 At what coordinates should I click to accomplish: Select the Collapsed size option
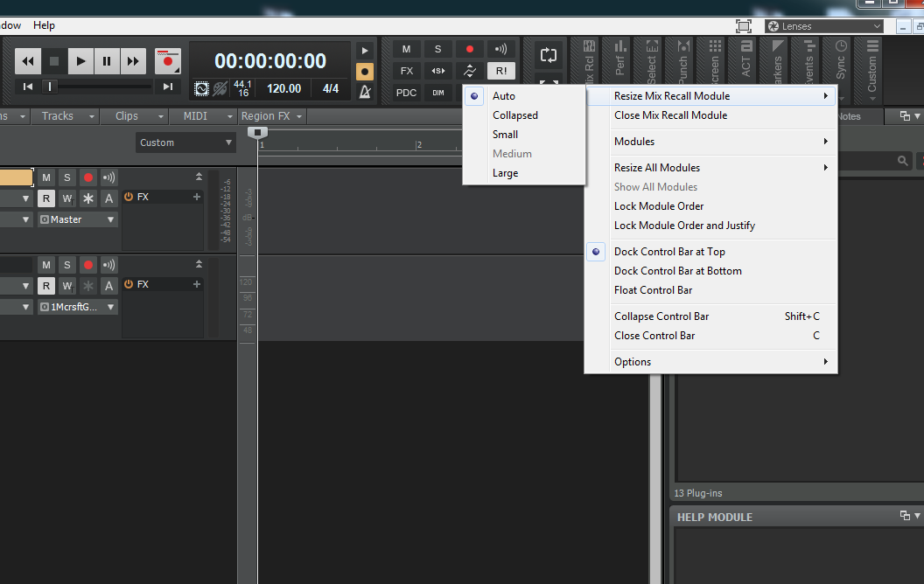pyautogui.click(x=514, y=115)
